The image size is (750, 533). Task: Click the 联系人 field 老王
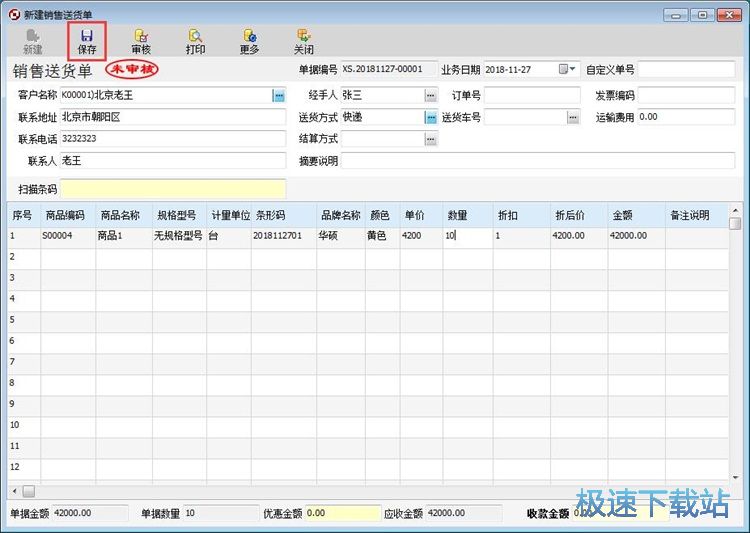173,161
